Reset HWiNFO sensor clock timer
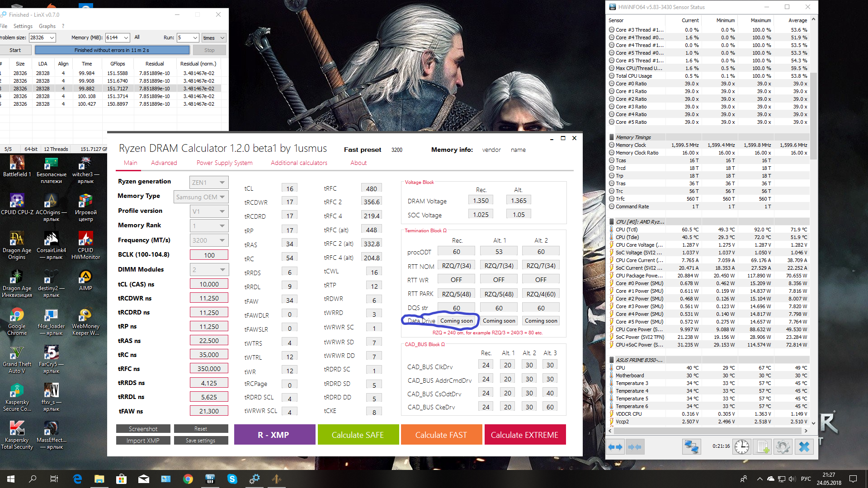 tap(741, 447)
